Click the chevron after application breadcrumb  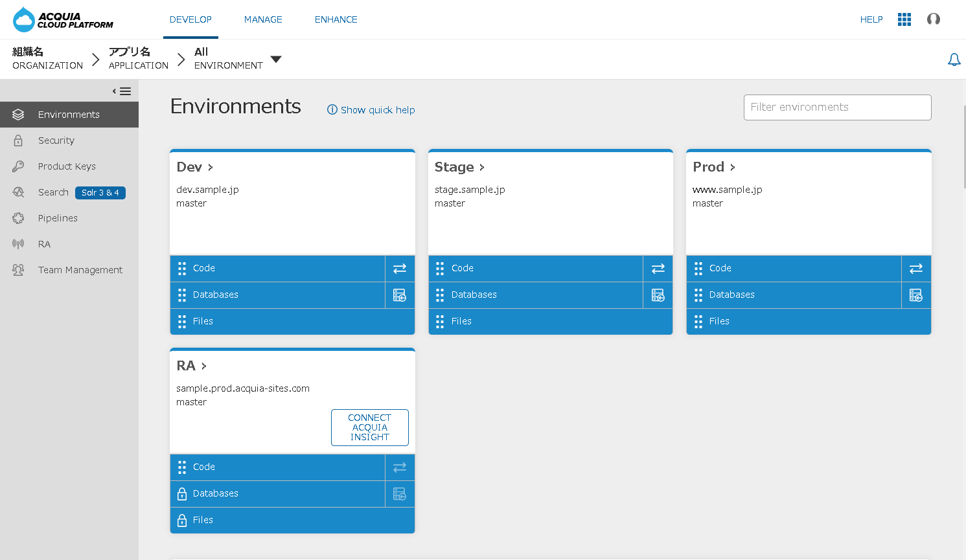click(x=181, y=60)
